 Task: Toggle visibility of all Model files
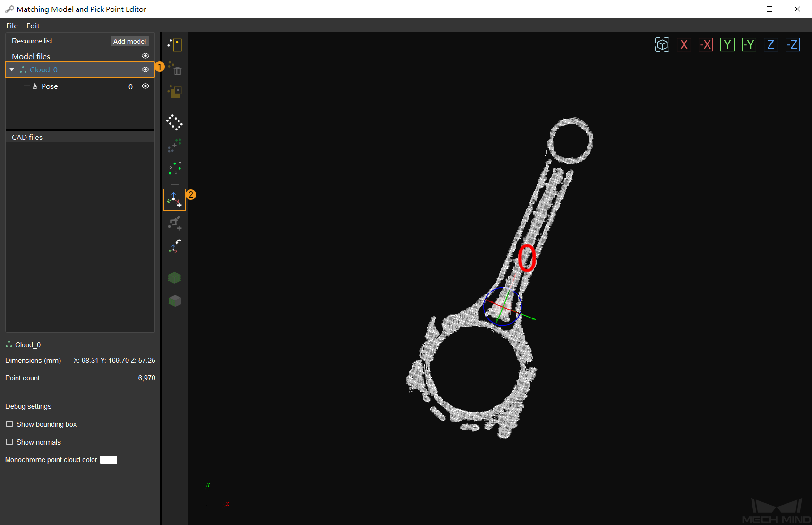[x=145, y=56]
